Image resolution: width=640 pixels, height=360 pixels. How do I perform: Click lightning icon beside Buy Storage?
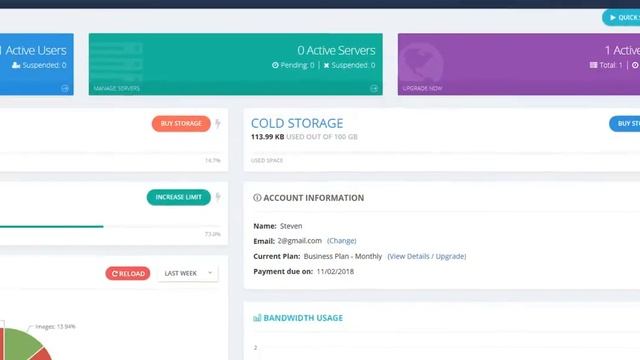coord(218,123)
